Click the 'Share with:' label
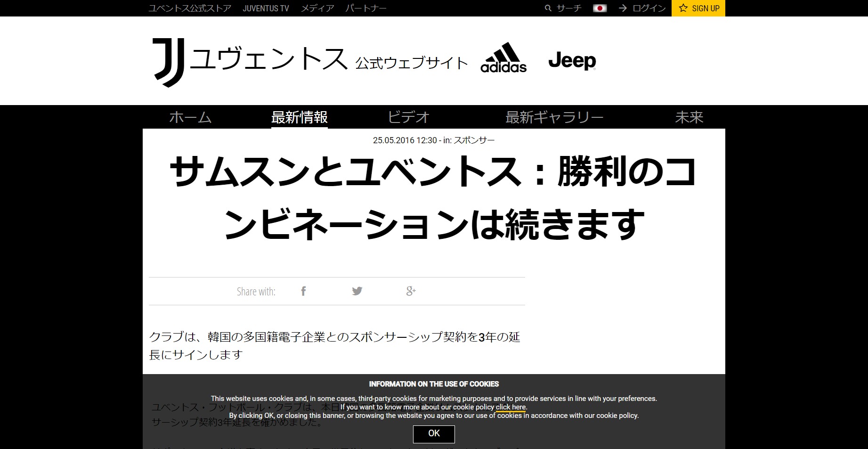Image resolution: width=868 pixels, height=449 pixels. [x=256, y=292]
